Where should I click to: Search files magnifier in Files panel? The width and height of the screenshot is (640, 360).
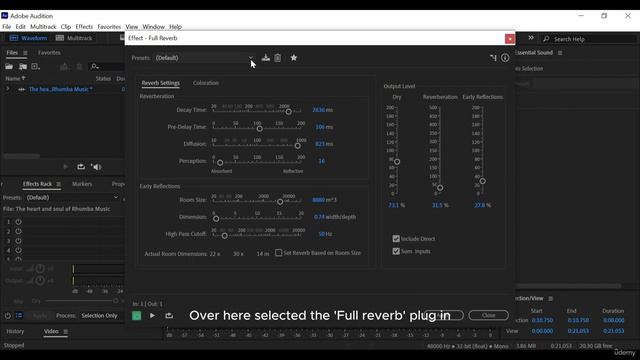click(x=95, y=67)
